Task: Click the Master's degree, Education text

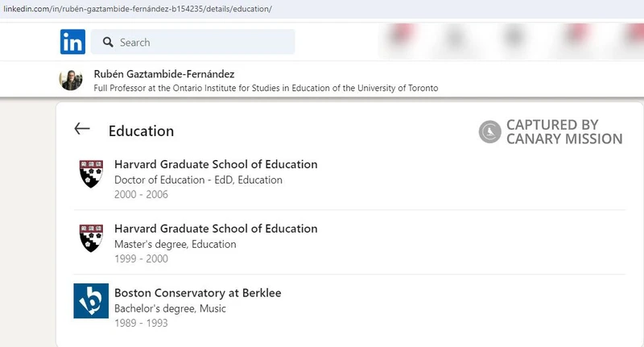Action: pyautogui.click(x=175, y=244)
